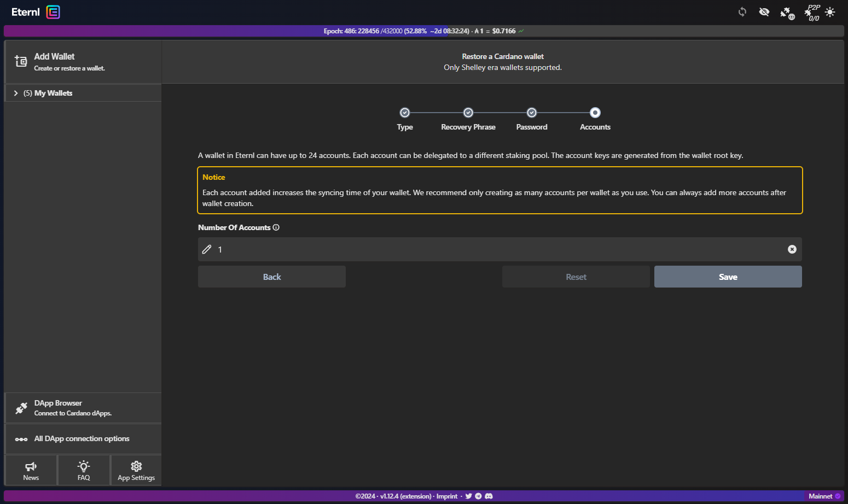
Task: Clear the accounts field with the X icon
Action: tap(792, 249)
